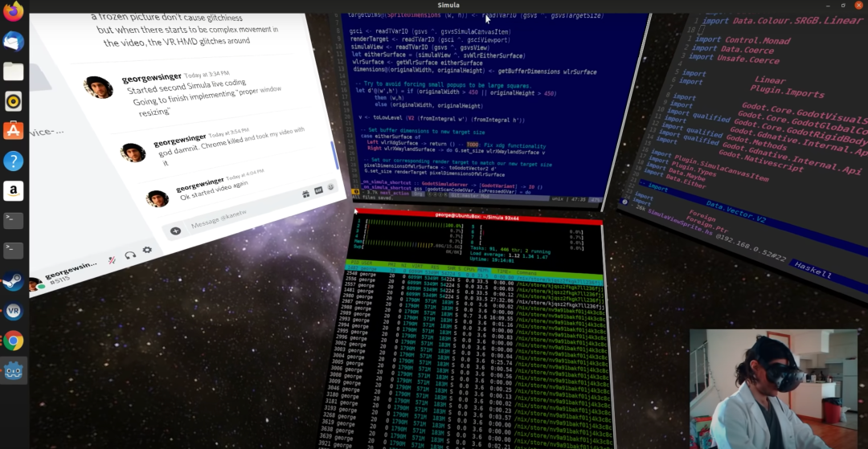Open Rhythmbox music player in dock
This screenshot has width=868, height=449.
pos(14,100)
